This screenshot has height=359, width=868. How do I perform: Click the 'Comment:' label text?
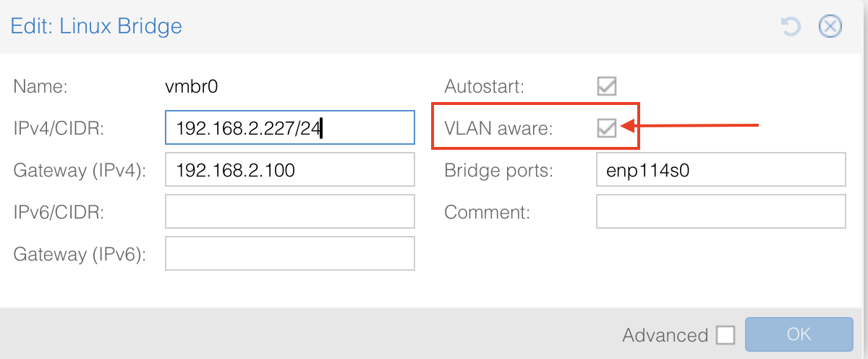(487, 213)
